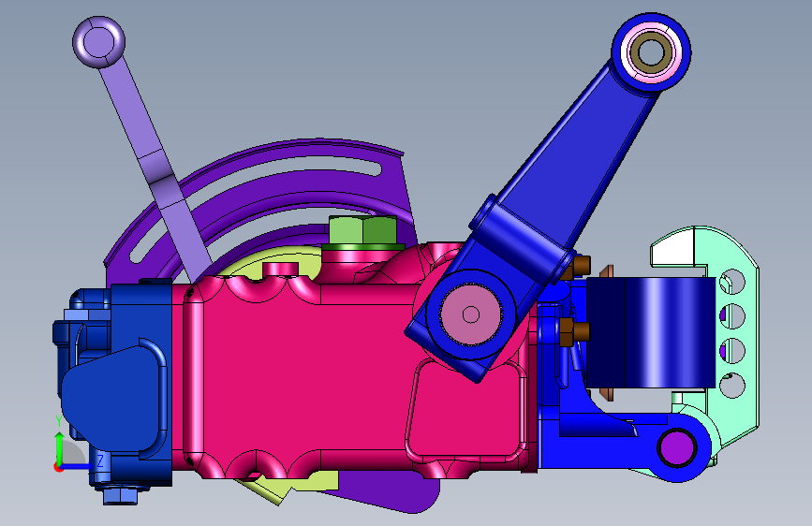This screenshot has width=812, height=526.
Task: Pick the green hex bolt head on top
Action: pos(363,230)
